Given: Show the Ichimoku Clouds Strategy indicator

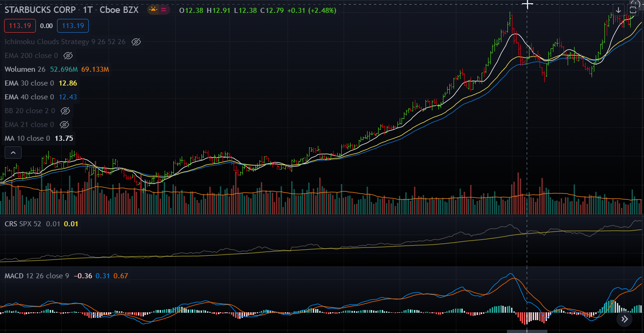Looking at the screenshot, I should pyautogui.click(x=136, y=42).
